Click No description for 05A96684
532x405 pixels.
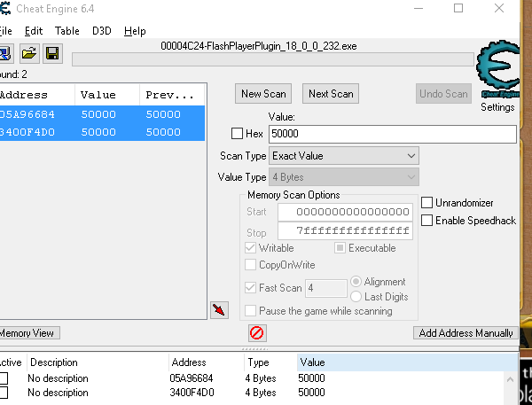point(58,378)
